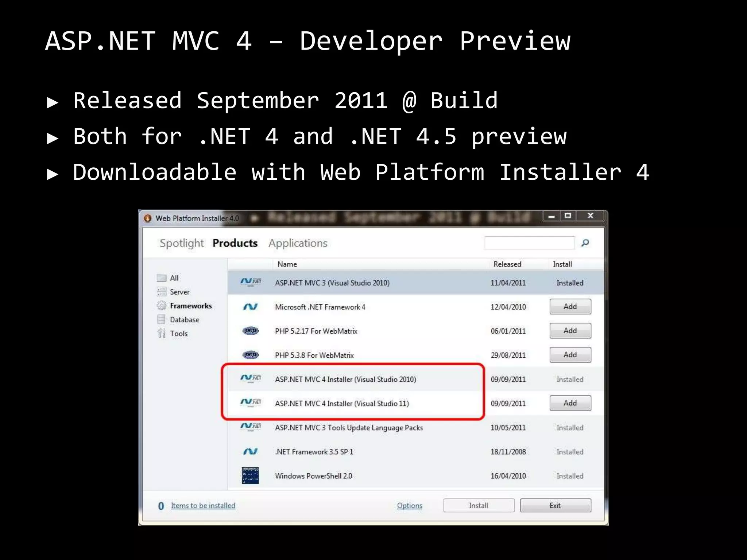The height and width of the screenshot is (560, 747).
Task: Select the .NET Framework 3.5 SP 1 name
Action: coord(314,452)
